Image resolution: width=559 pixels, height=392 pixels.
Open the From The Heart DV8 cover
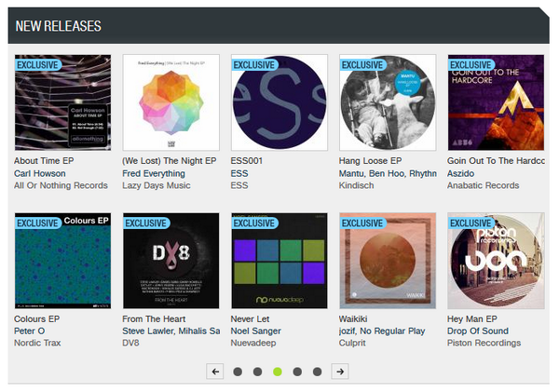point(171,261)
